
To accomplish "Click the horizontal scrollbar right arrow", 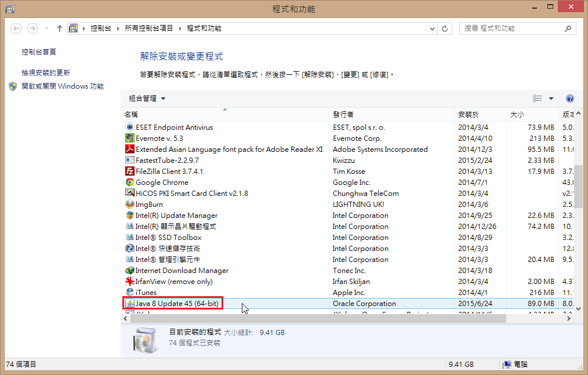I will pos(569,318).
